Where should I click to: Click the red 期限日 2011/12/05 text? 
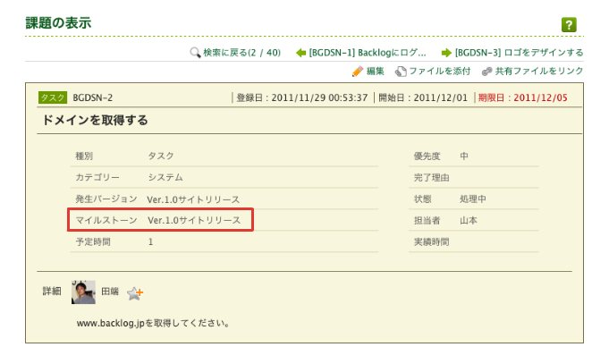point(523,98)
